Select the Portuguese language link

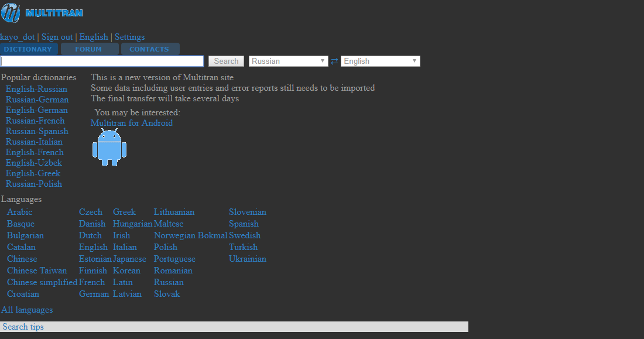coord(174,259)
